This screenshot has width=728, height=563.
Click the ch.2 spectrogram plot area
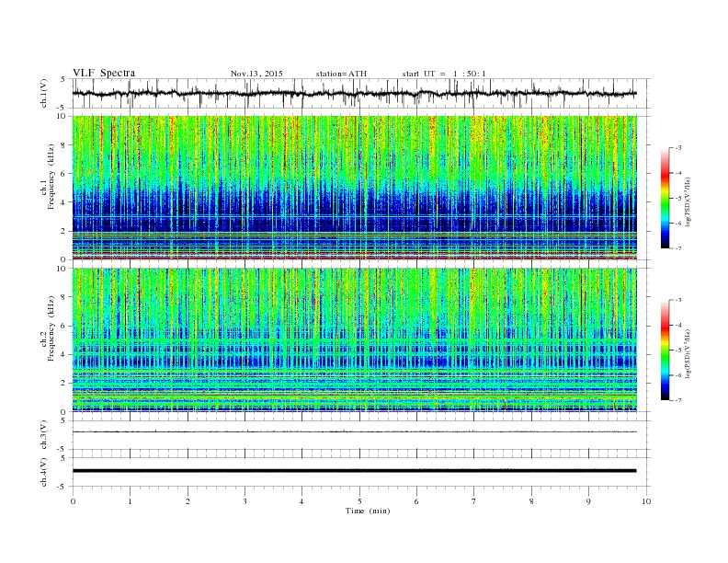(355, 339)
